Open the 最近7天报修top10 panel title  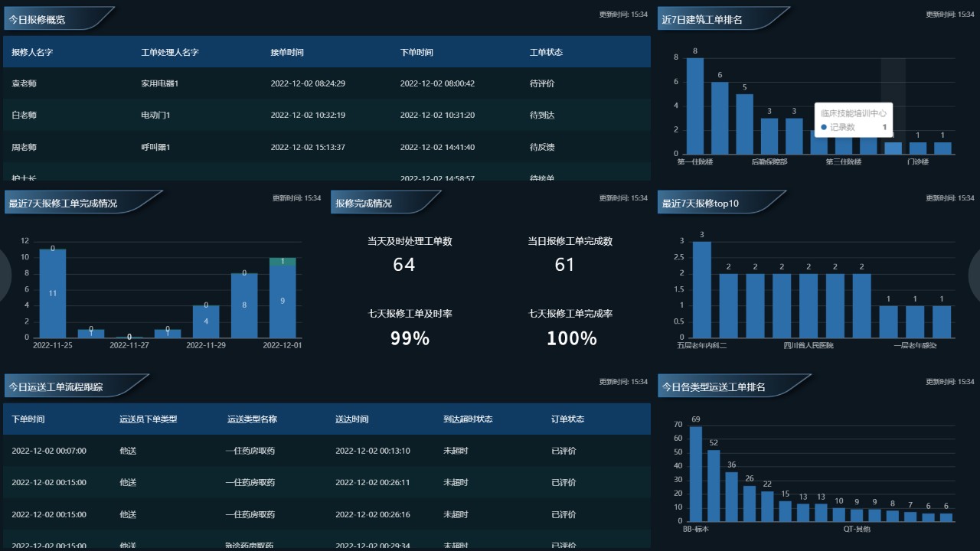(x=700, y=203)
